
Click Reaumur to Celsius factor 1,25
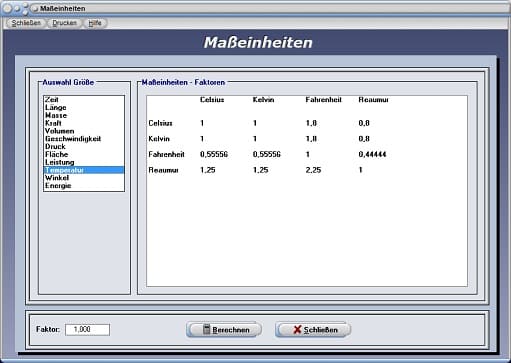point(208,170)
